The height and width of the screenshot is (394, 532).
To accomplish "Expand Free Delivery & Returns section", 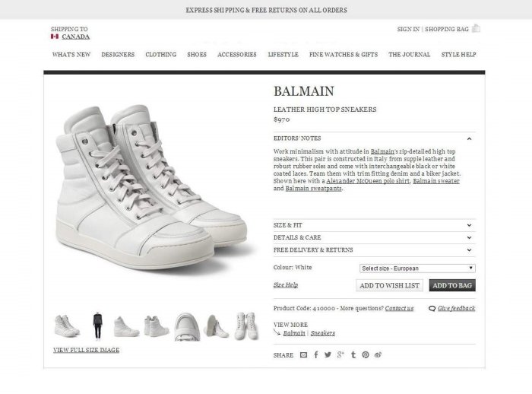I will (x=470, y=249).
